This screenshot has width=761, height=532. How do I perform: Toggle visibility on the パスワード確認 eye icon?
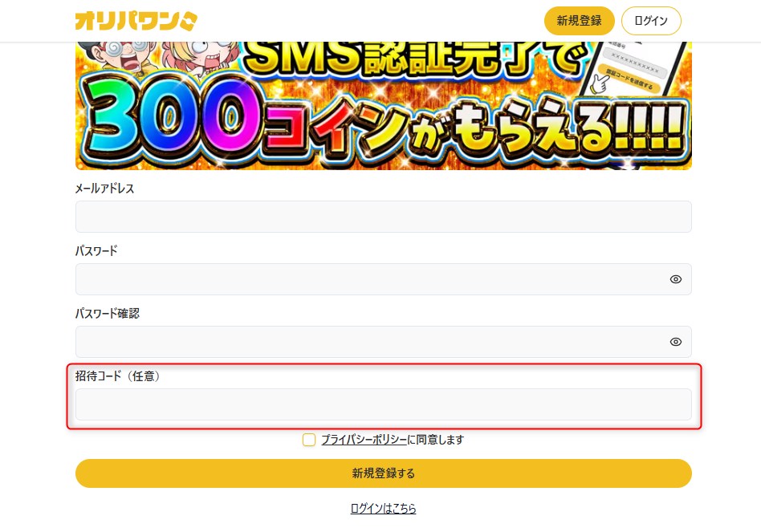pos(676,342)
